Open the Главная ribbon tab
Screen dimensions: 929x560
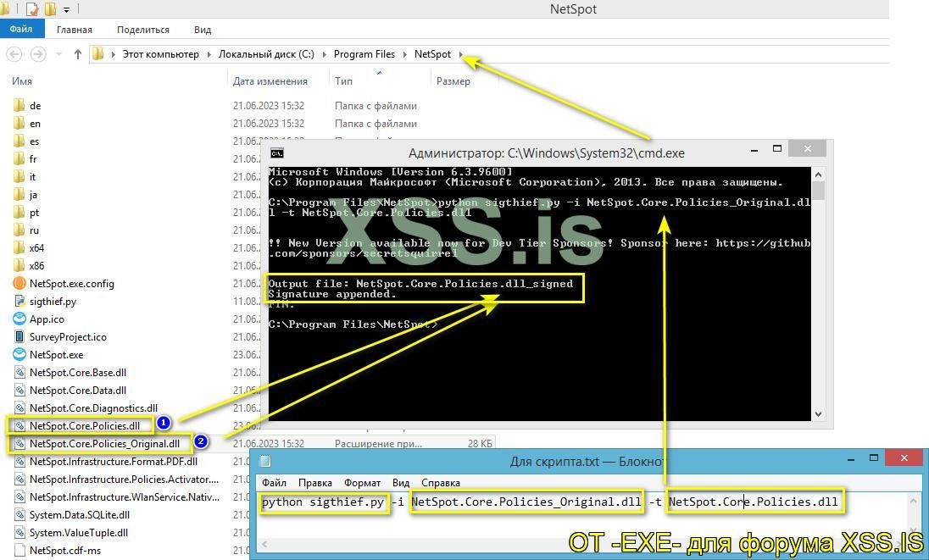pyautogui.click(x=74, y=30)
